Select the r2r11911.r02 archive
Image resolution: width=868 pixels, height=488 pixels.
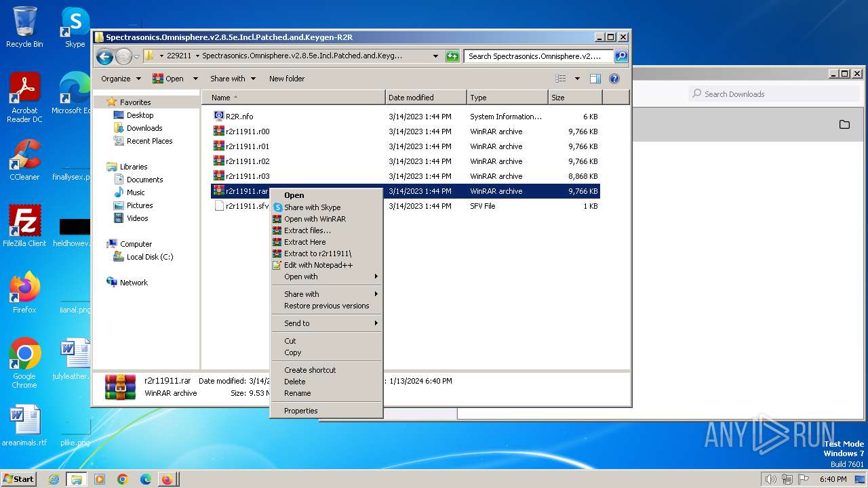(406, 161)
